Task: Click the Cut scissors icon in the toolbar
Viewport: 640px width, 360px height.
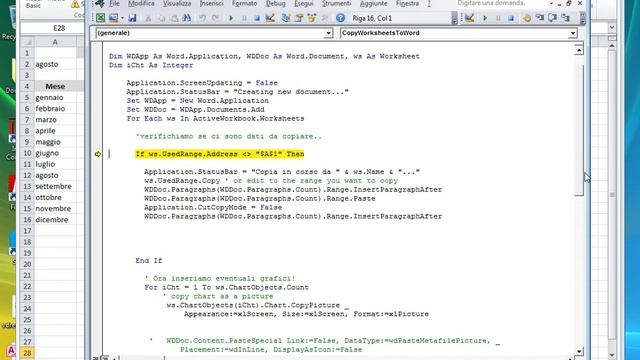Action: click(148, 18)
